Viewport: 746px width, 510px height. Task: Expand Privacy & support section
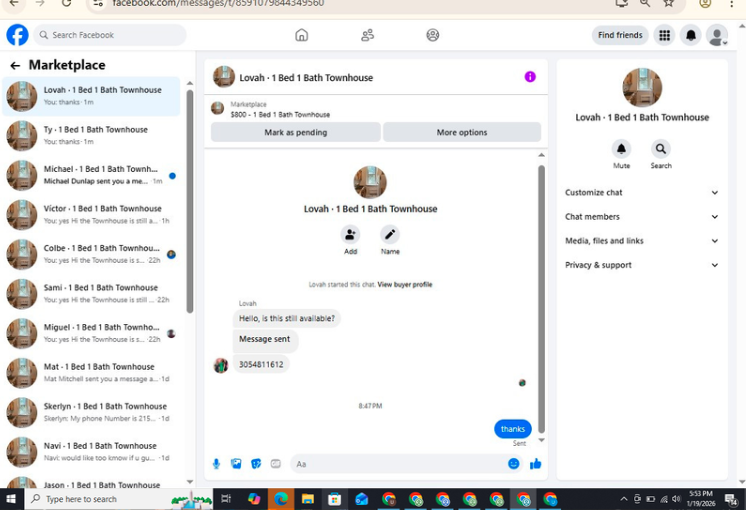[x=641, y=265]
